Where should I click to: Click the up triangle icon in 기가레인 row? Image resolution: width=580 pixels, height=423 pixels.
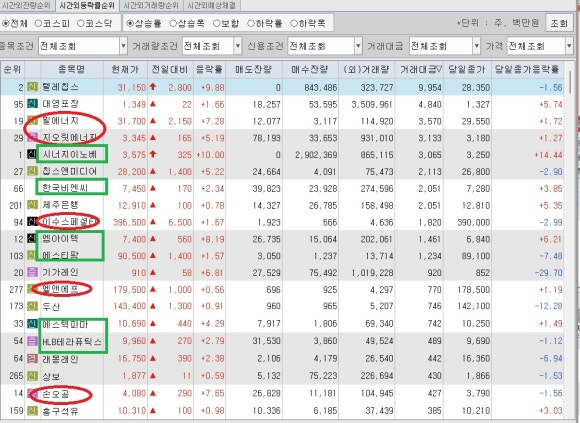pyautogui.click(x=153, y=273)
